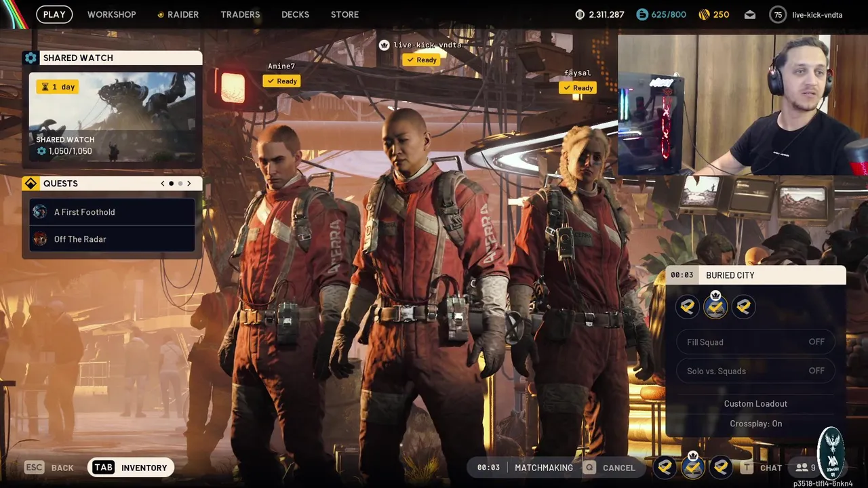Click the 1 day timer badge

[x=58, y=87]
